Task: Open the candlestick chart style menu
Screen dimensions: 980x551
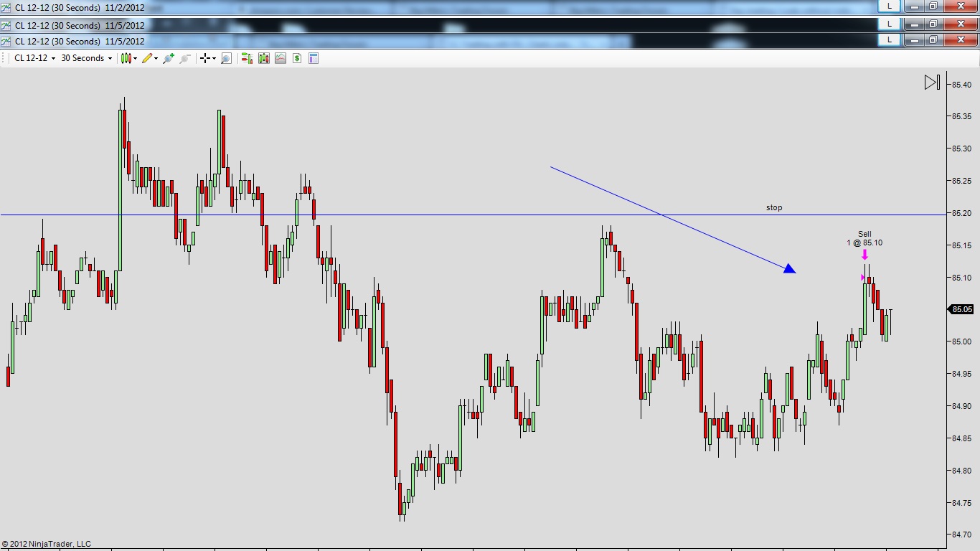Action: pyautogui.click(x=128, y=58)
